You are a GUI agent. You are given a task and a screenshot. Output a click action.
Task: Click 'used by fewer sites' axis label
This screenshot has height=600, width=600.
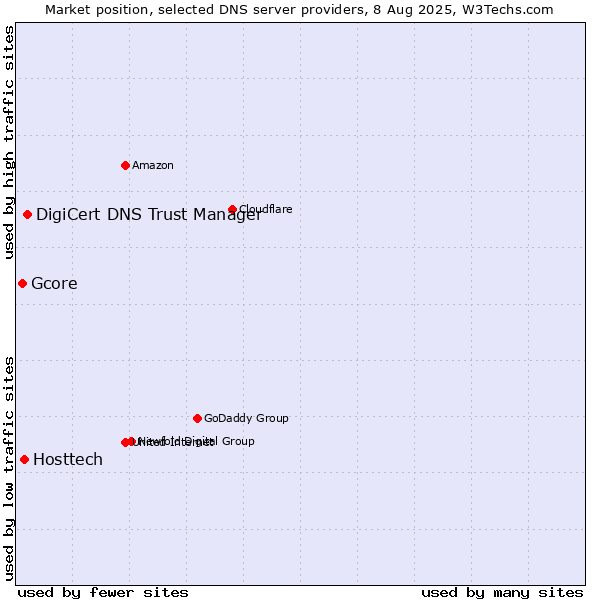[103, 593]
